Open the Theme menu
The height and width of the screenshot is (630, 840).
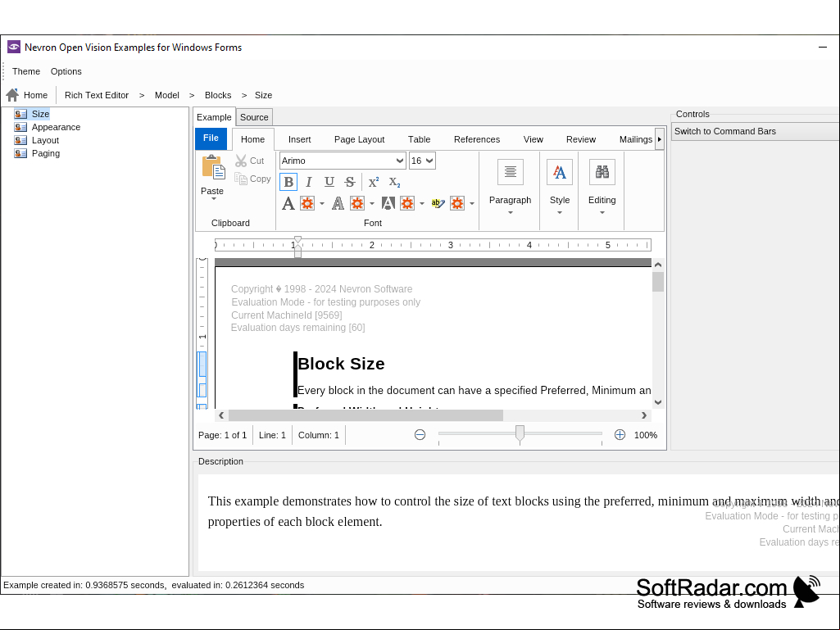(26, 71)
